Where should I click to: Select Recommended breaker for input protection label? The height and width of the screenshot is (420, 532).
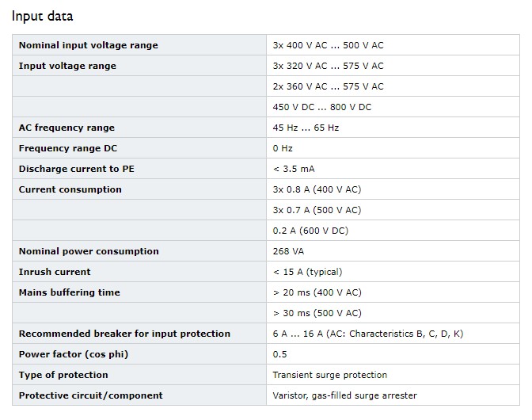tap(124, 334)
